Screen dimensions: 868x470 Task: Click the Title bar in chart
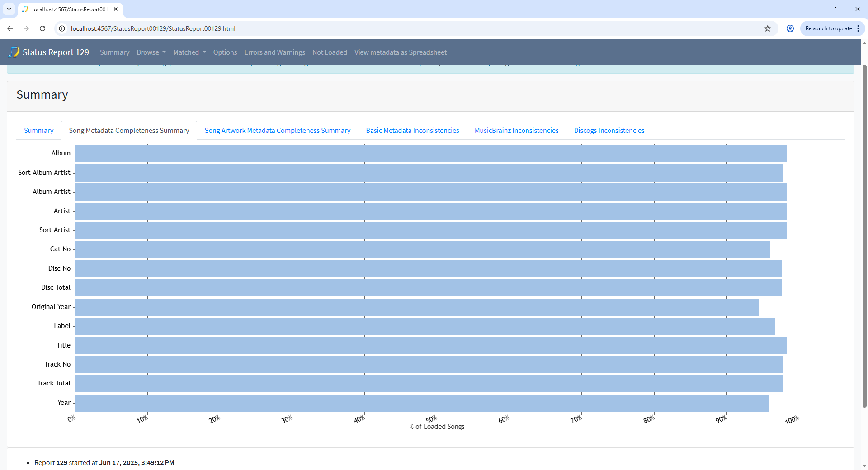tap(431, 346)
